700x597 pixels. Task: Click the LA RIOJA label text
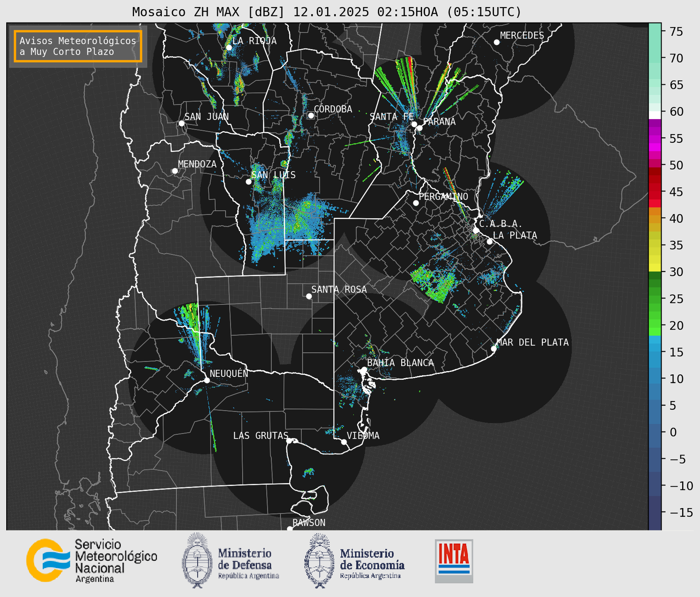point(254,41)
